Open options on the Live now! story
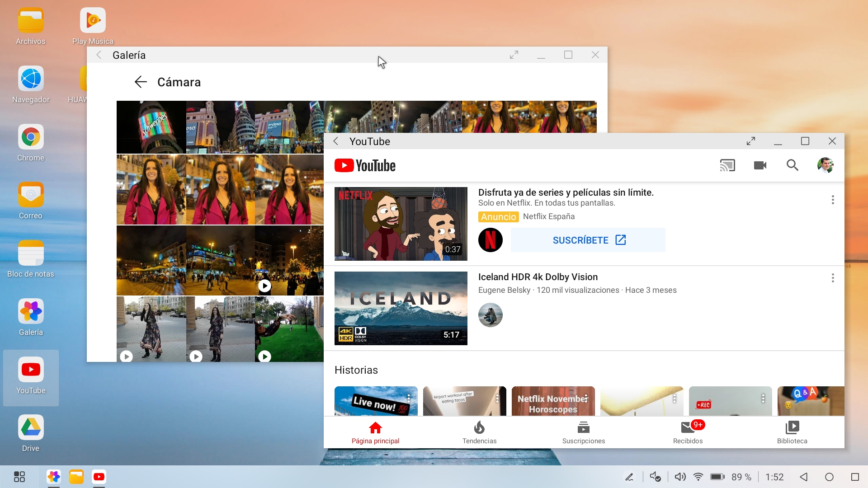The height and width of the screenshot is (488, 868). [409, 399]
